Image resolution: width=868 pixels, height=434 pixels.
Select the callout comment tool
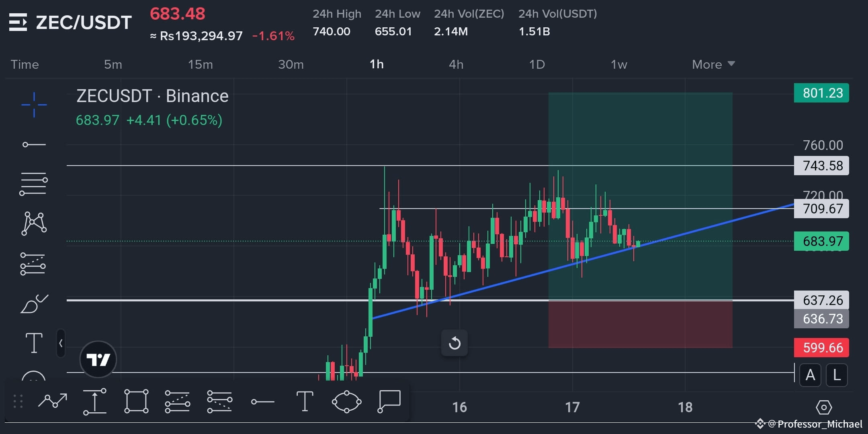[x=389, y=401]
